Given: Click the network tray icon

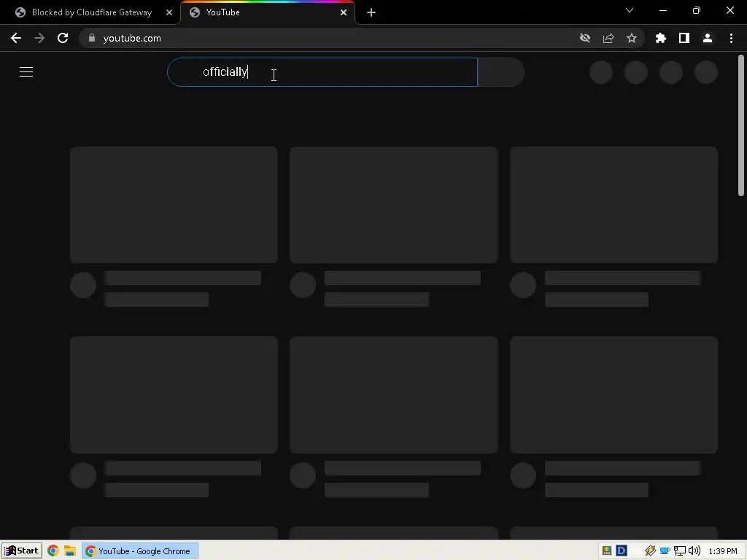Looking at the screenshot, I should (x=680, y=551).
